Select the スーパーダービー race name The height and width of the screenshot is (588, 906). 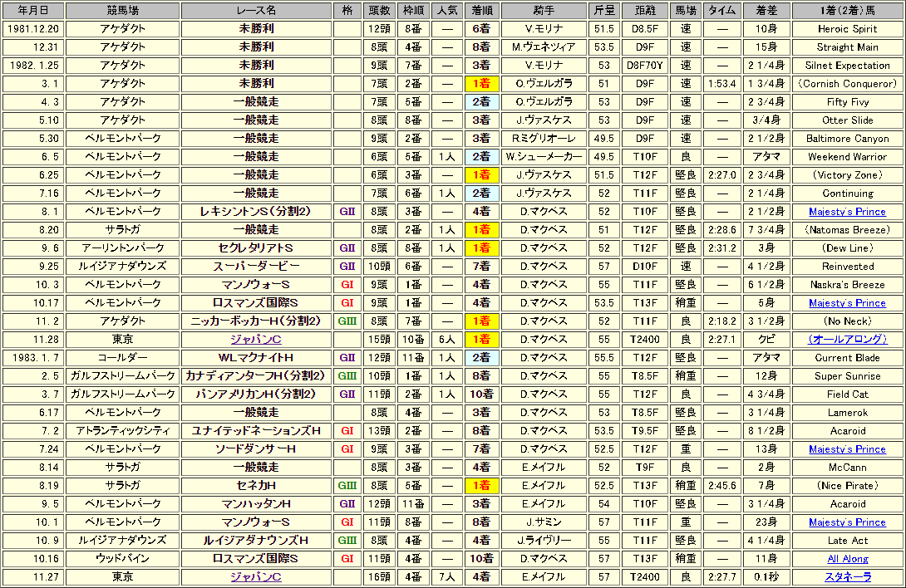[257, 267]
